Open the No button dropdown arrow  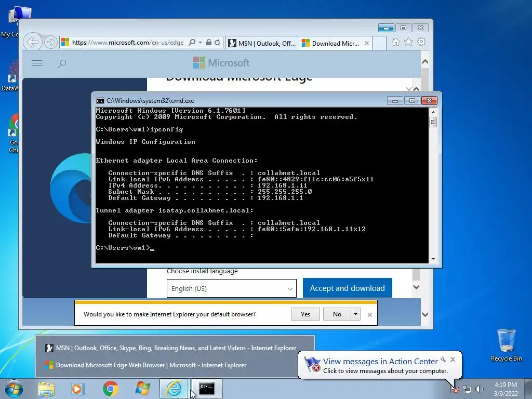[355, 314]
